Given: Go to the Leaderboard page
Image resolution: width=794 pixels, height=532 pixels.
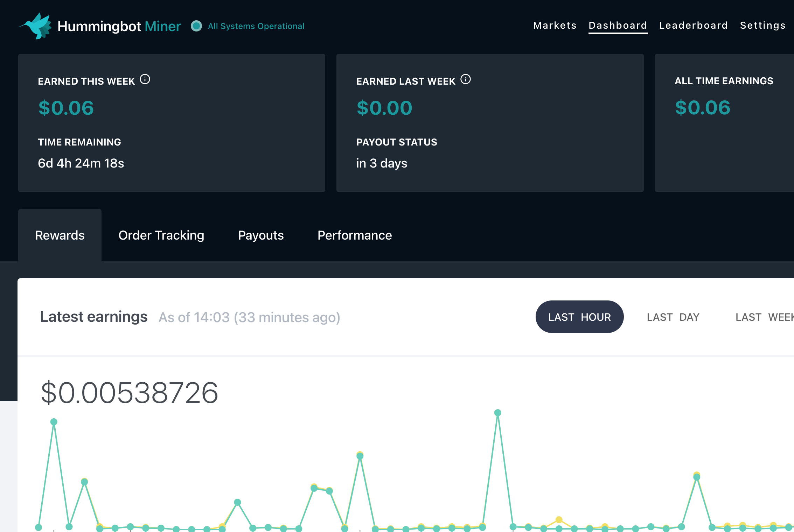Looking at the screenshot, I should (694, 25).
